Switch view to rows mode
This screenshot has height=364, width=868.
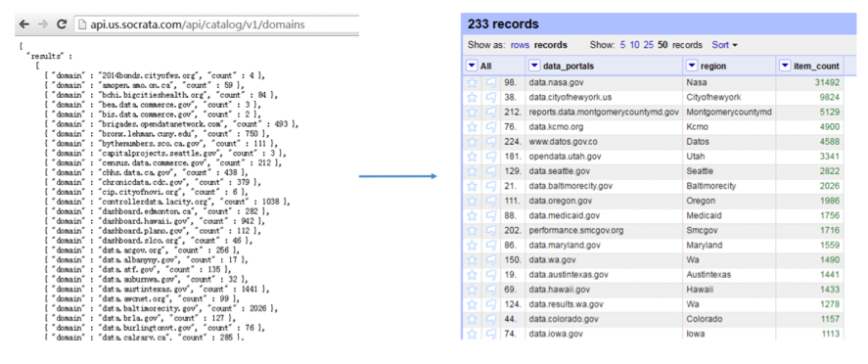coord(520,45)
